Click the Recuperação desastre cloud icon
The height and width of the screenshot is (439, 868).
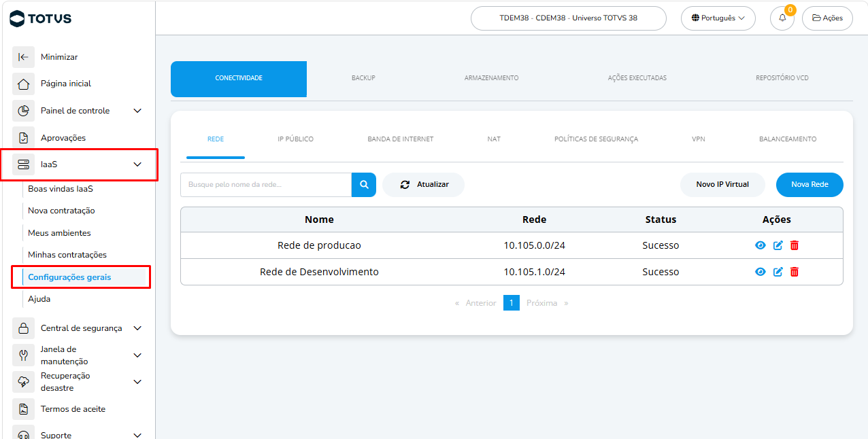[23, 382]
